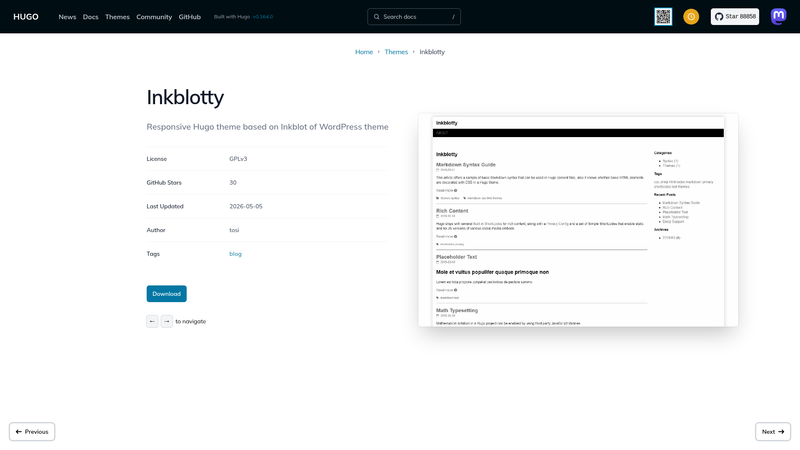
Task: Select the Last Updated date 2026-05-05
Action: tap(246, 206)
